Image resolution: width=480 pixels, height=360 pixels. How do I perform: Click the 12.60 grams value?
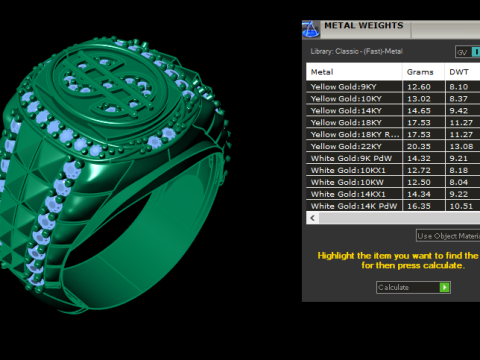419,87
